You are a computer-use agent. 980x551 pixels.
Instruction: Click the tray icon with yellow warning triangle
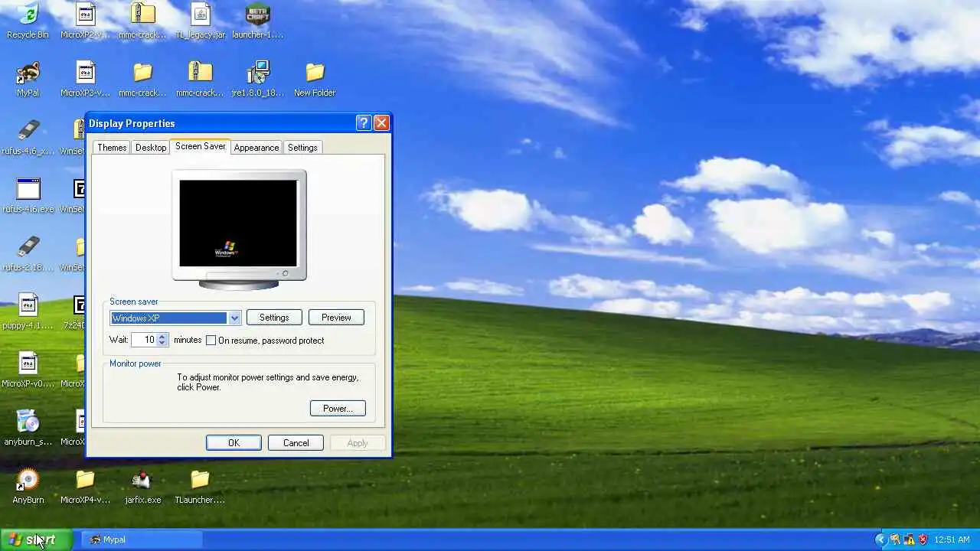pos(909,540)
